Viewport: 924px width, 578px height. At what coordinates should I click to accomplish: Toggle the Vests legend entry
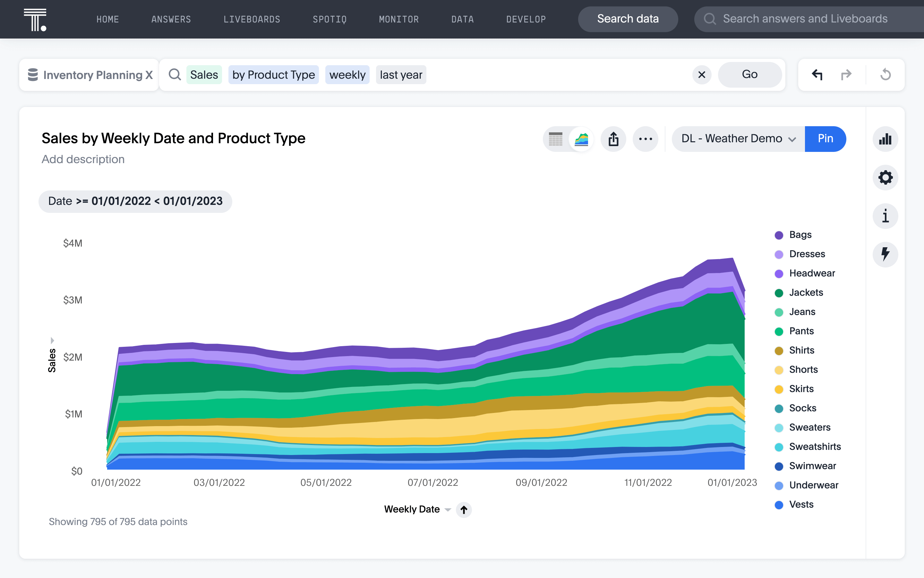coord(794,504)
